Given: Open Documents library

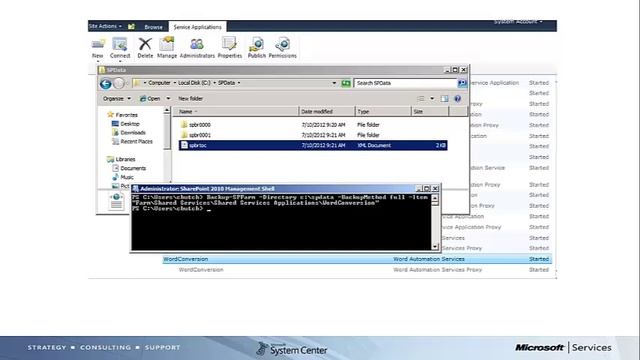Looking at the screenshot, I should coord(129,168).
